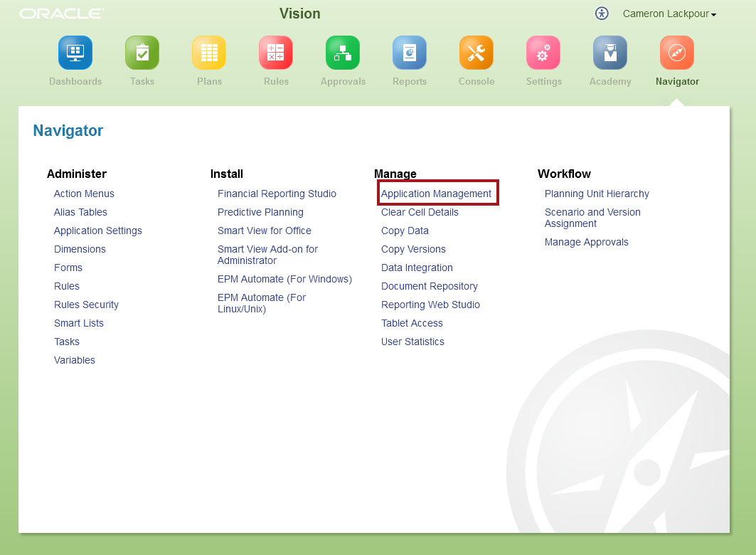Select Predictive Planning install link
This screenshot has width=756, height=555.
(260, 212)
